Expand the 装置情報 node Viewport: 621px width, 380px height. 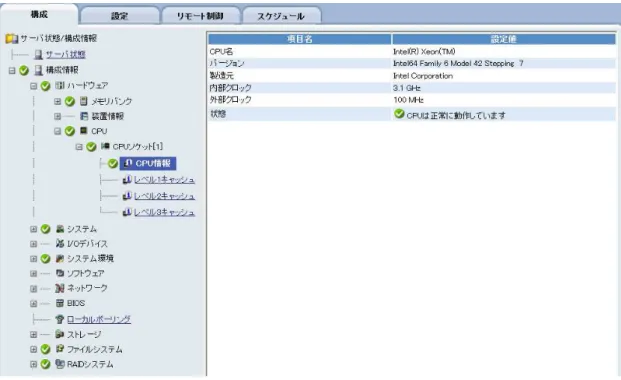coord(57,116)
